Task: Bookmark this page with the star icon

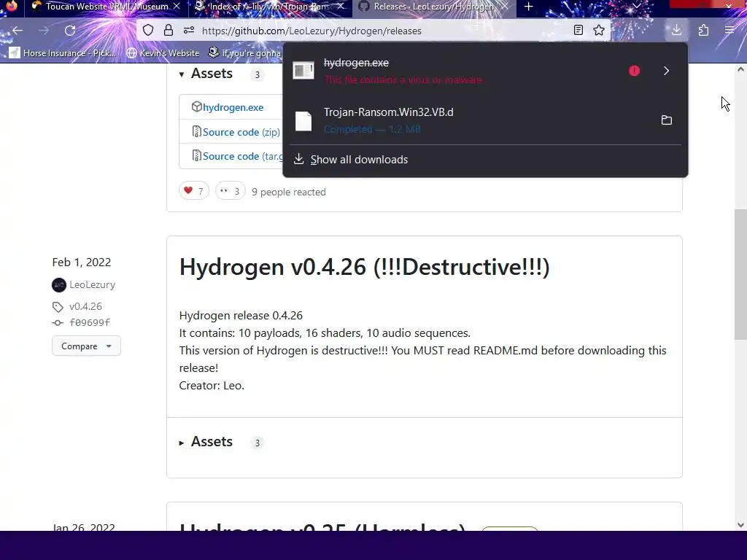Action: (x=599, y=31)
